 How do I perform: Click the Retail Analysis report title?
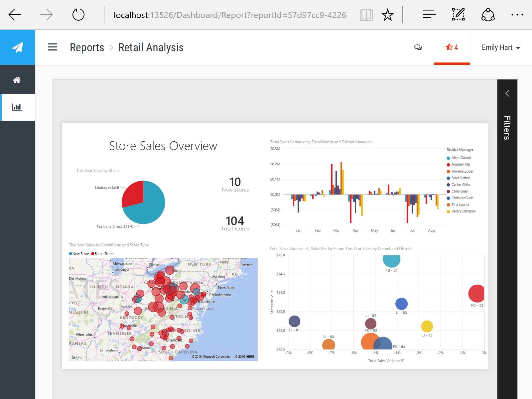pyautogui.click(x=151, y=47)
